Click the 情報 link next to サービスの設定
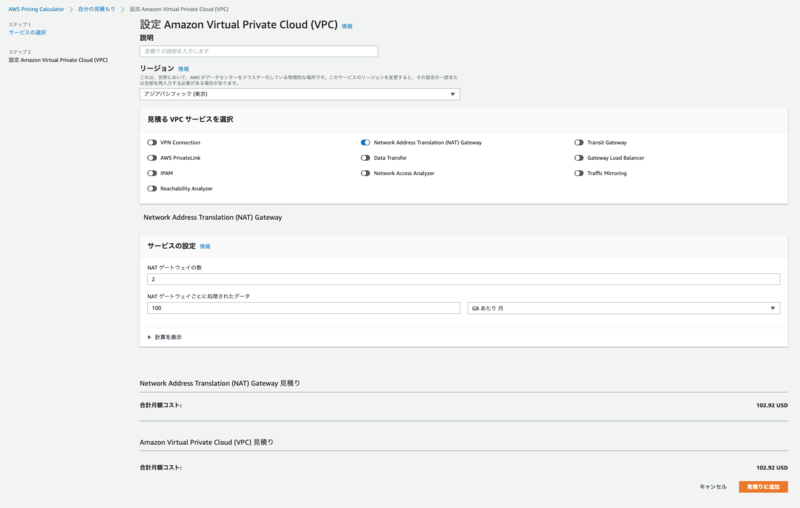The image size is (800, 508). [x=205, y=247]
